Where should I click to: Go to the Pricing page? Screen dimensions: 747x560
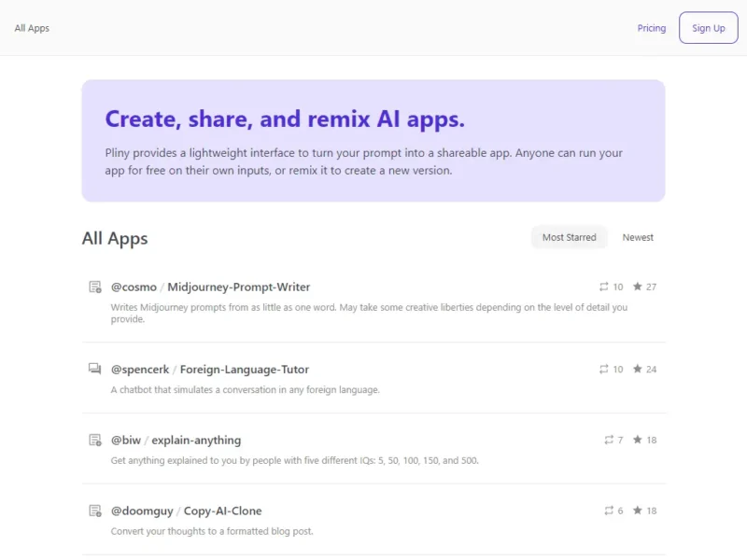coord(651,28)
